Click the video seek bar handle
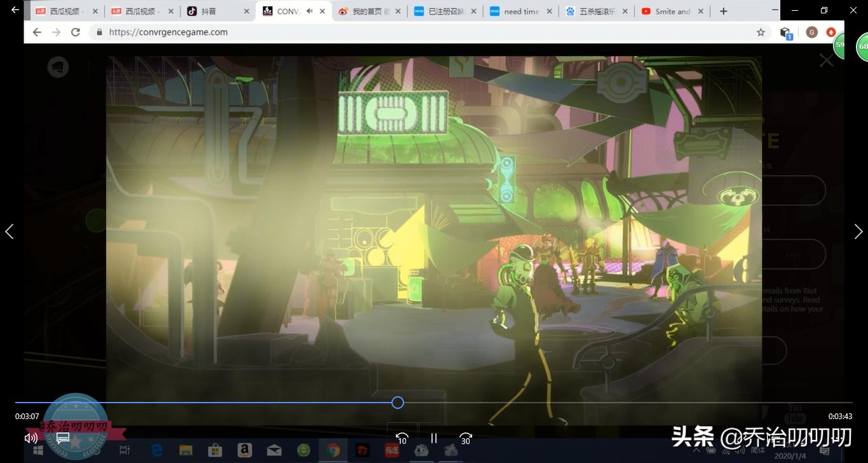 pyautogui.click(x=398, y=403)
